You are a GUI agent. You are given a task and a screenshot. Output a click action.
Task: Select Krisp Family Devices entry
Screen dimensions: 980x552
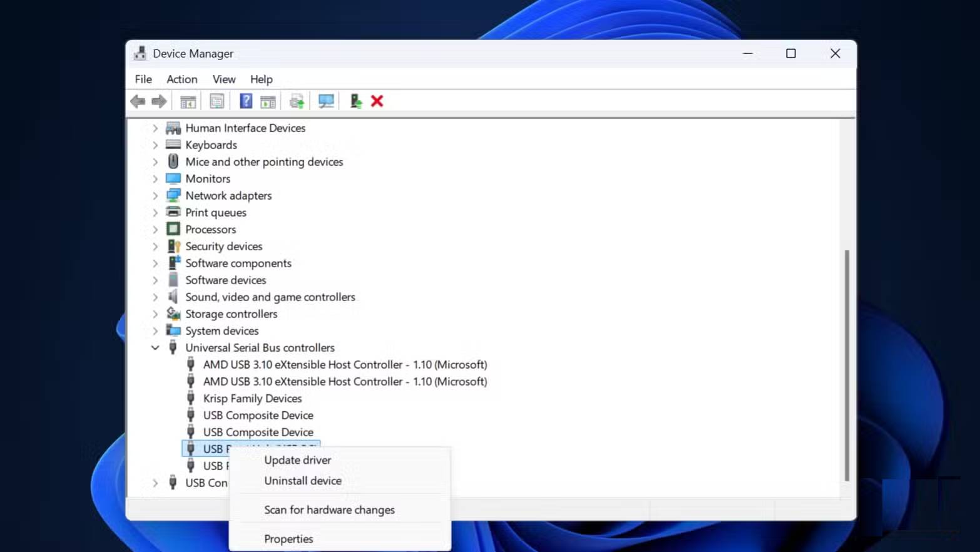252,399
